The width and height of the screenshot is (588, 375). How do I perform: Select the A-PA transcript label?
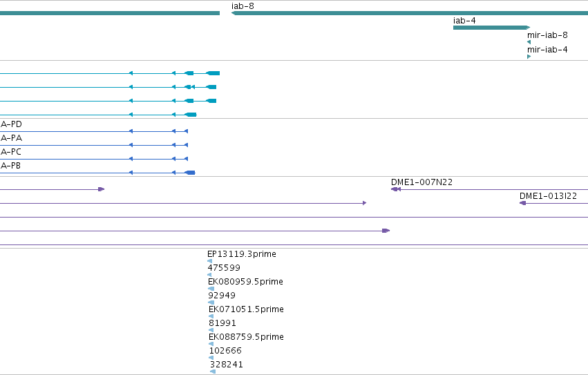pos(11,138)
